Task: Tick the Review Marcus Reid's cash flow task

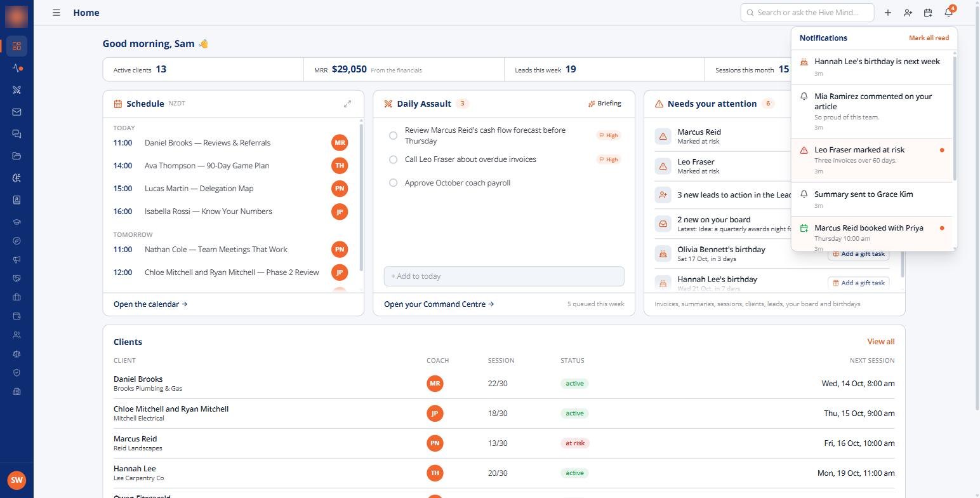Action: coord(393,135)
